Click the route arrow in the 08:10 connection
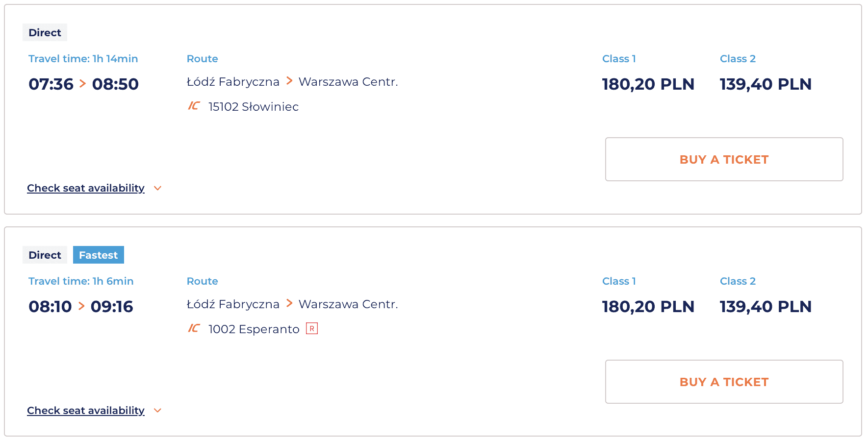This screenshot has width=868, height=440. pyautogui.click(x=289, y=303)
